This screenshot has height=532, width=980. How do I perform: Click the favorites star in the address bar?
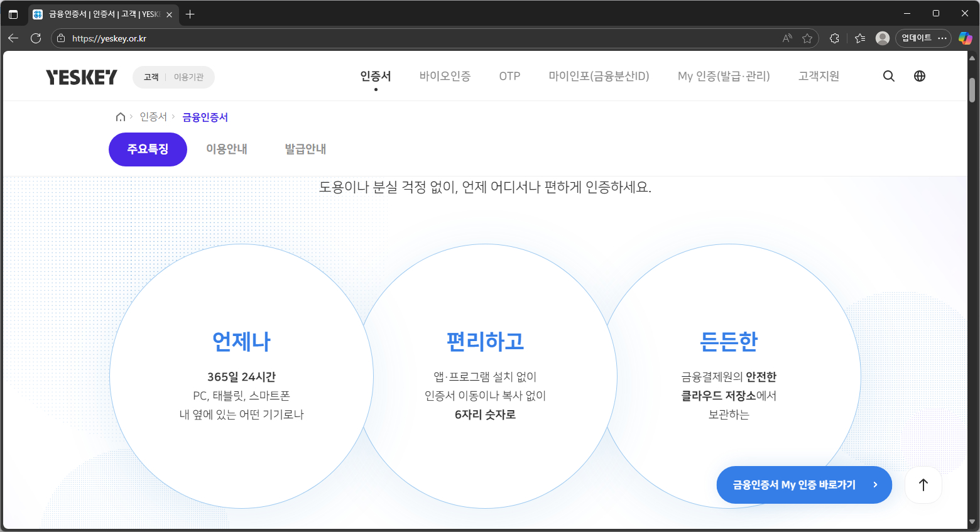808,38
